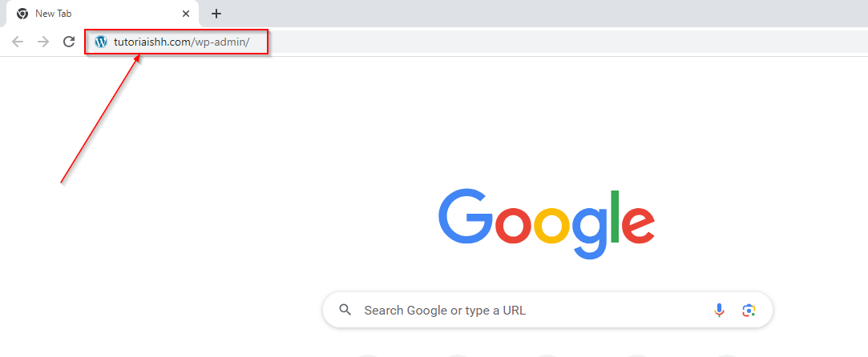Close the New Tab tab
The width and height of the screenshot is (868, 357).
point(186,14)
